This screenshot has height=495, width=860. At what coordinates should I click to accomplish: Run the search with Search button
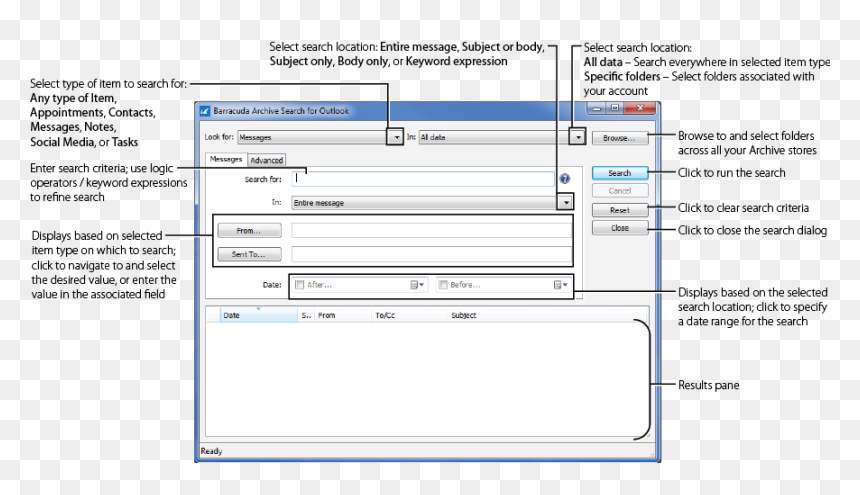click(x=620, y=173)
